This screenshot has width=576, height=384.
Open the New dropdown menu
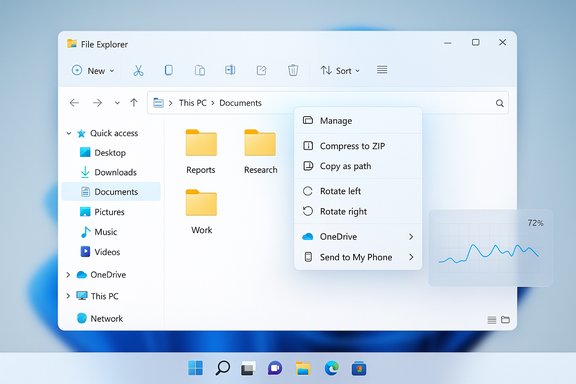[x=93, y=70]
